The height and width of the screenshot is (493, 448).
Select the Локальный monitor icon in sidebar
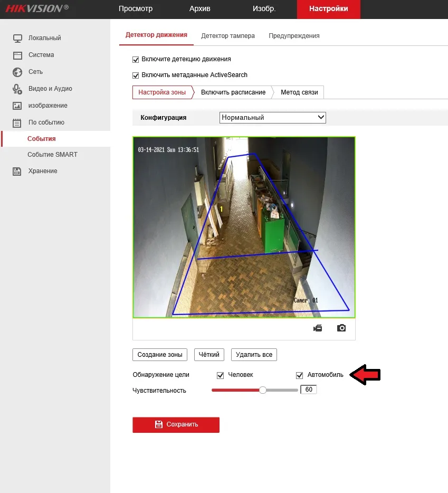click(17, 38)
